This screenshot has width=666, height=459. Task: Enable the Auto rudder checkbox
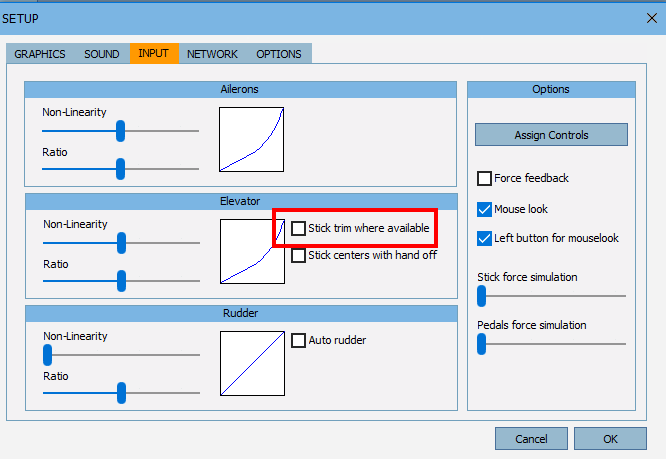[298, 340]
